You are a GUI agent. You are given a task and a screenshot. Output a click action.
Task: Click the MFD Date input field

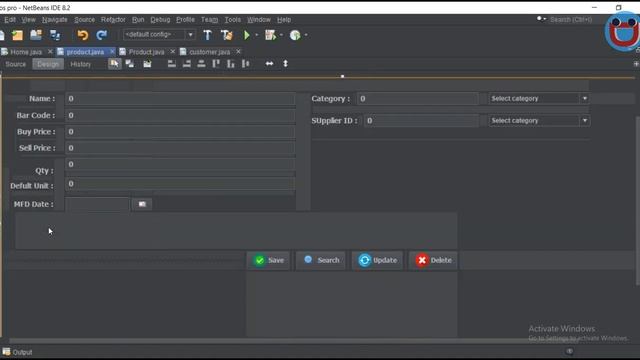(97, 204)
